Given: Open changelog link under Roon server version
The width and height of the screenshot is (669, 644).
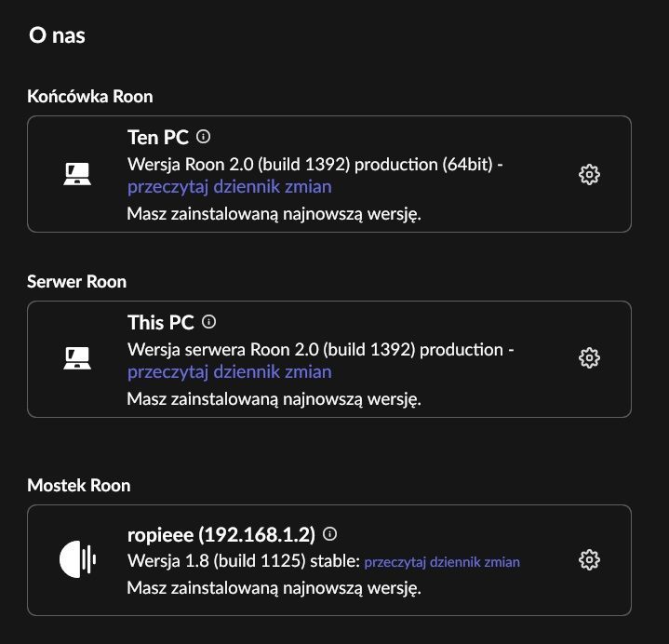Looking at the screenshot, I should point(230,372).
